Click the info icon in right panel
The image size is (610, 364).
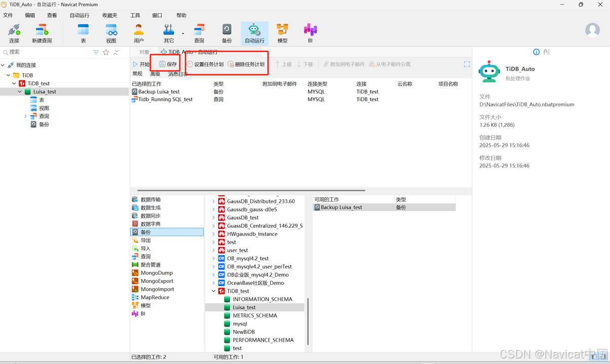tap(537, 52)
